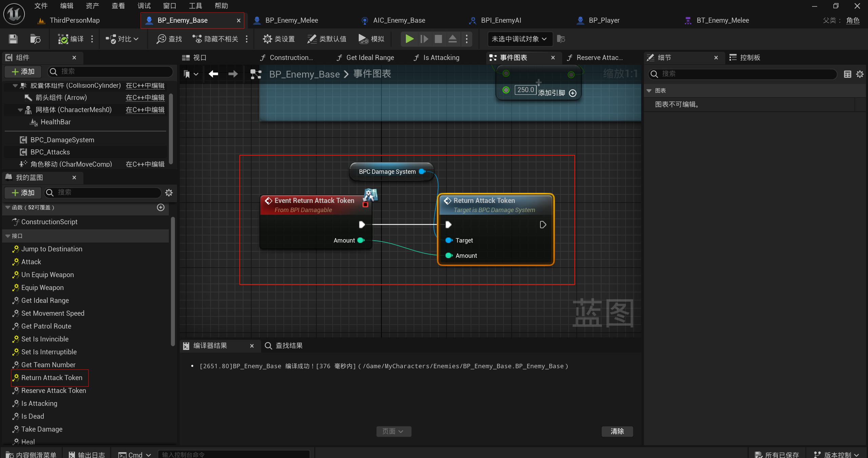Click Add component button
This screenshot has width=868, height=458.
click(23, 71)
